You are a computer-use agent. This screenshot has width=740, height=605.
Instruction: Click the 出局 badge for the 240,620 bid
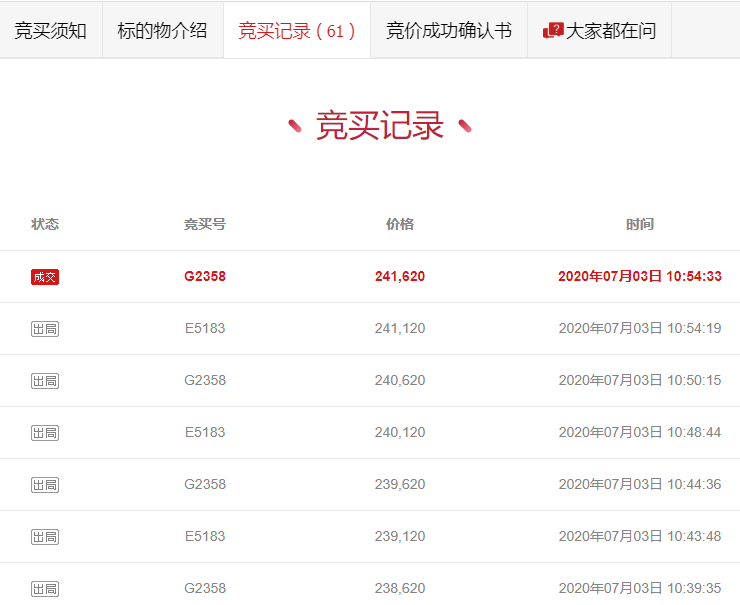(x=45, y=381)
